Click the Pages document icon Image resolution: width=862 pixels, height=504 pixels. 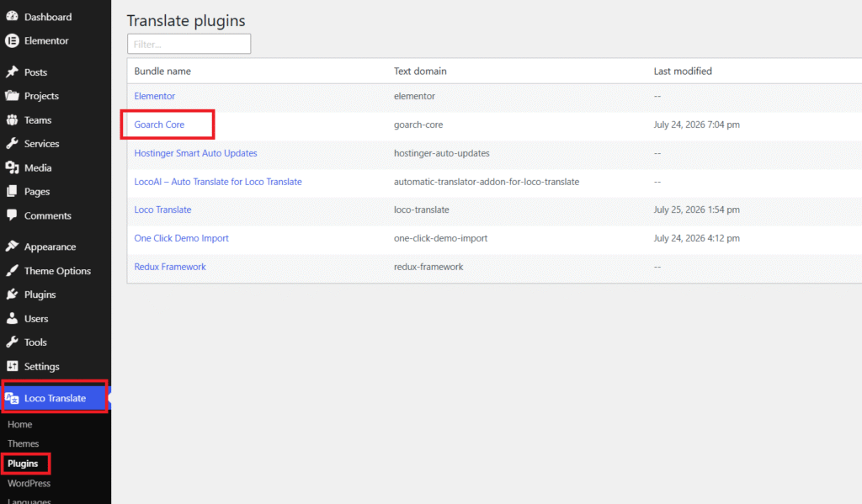point(12,191)
